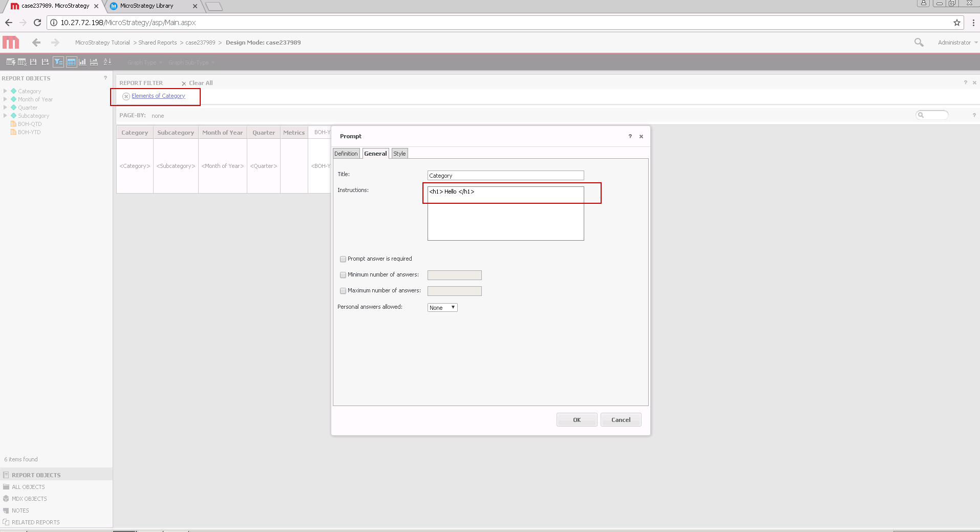Click the MicroStrategy search magnifier icon
Screen dimensions: 980x532
919,42
